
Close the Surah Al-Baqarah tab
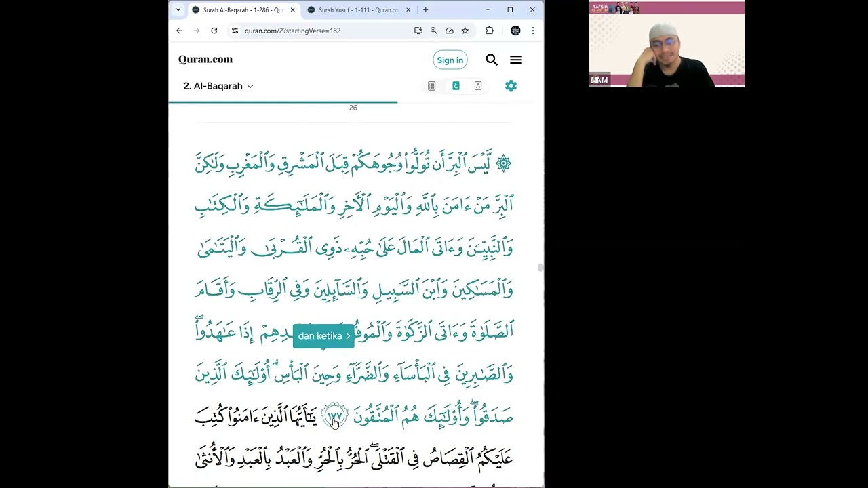[x=292, y=10]
